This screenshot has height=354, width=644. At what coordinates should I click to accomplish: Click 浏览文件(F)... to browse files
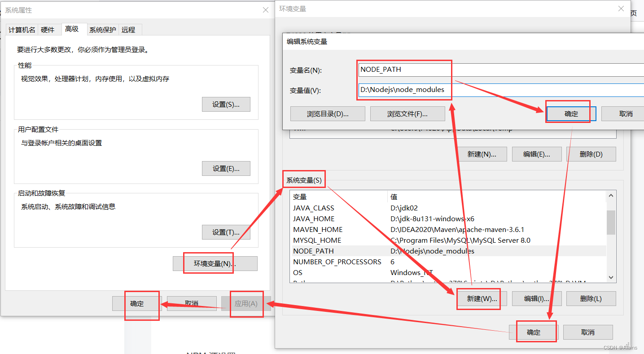[407, 114]
